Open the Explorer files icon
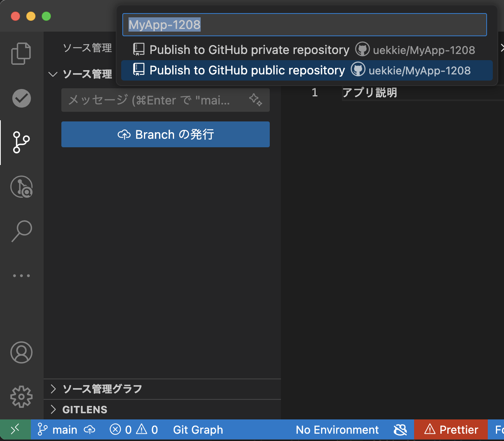This screenshot has height=441, width=504. 21,53
